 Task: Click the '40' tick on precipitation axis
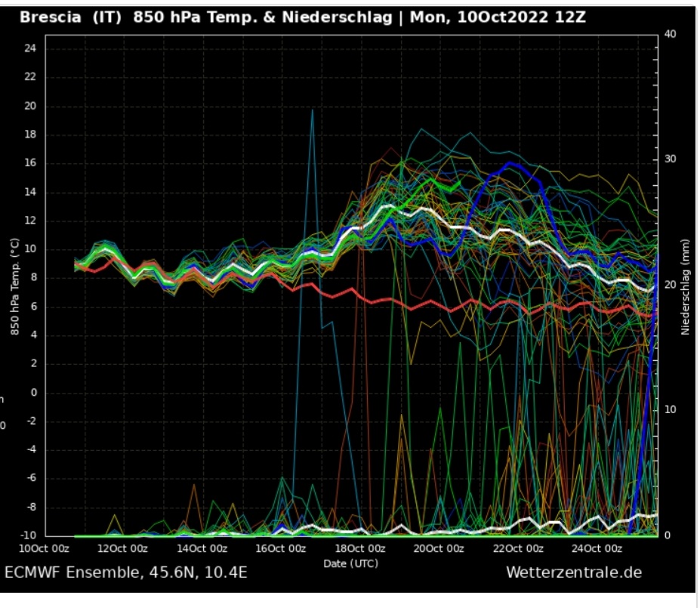click(x=668, y=34)
